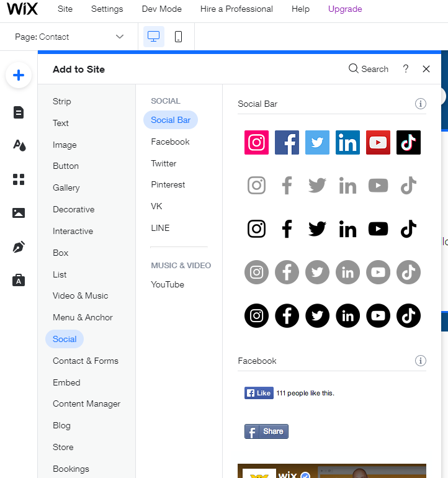
Task: Select the Store category
Action: coord(63,447)
